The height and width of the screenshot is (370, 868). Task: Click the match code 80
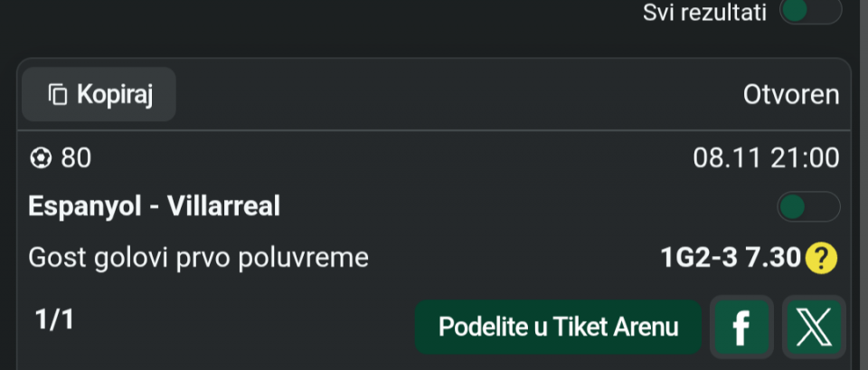(76, 159)
